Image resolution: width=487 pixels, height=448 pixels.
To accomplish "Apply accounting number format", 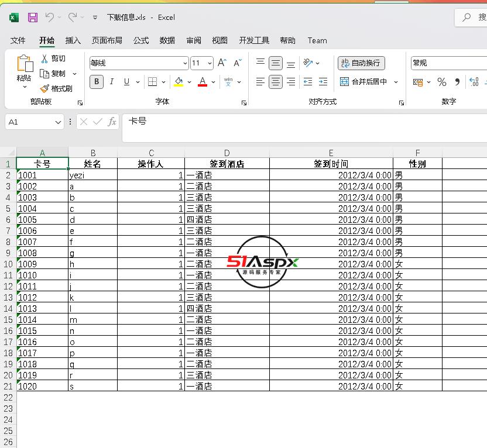I will pos(418,82).
